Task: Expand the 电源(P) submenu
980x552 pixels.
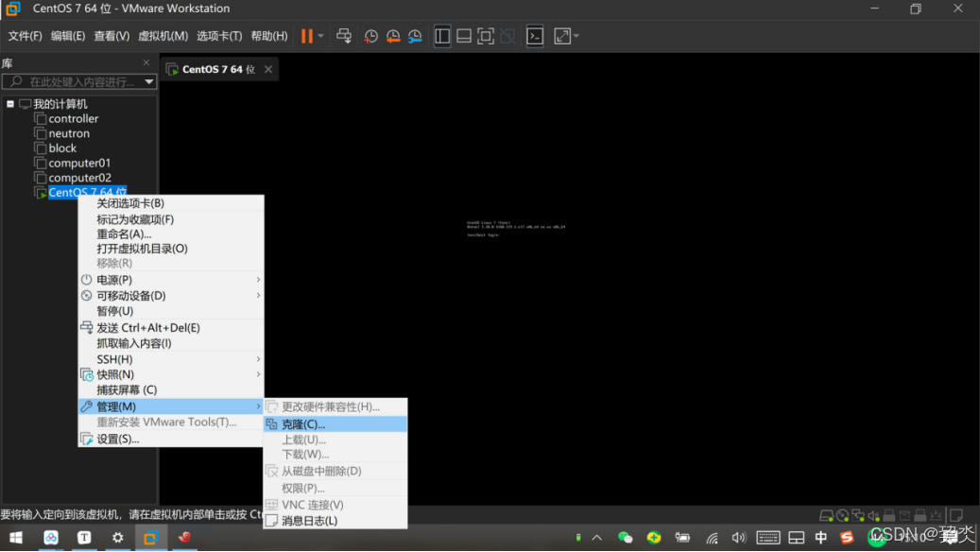Action: (x=171, y=280)
